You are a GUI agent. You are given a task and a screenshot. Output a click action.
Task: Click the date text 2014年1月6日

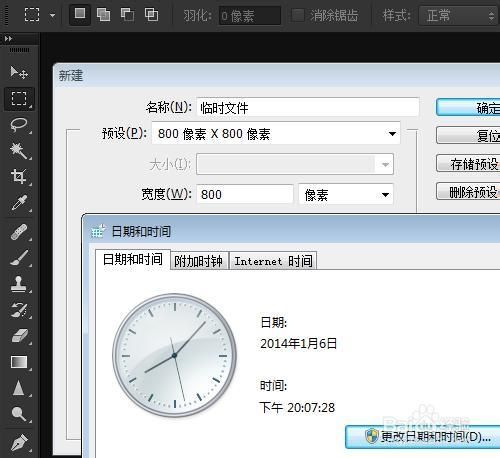pos(298,343)
